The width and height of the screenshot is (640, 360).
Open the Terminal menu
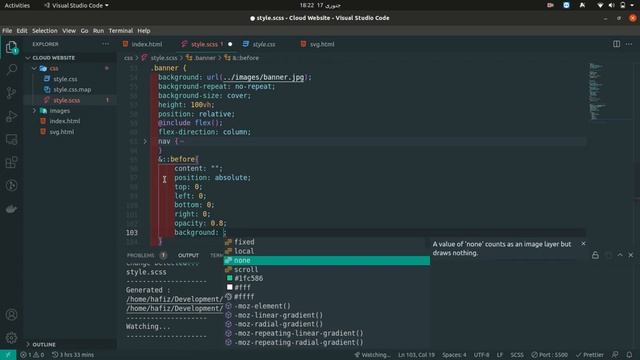(121, 31)
